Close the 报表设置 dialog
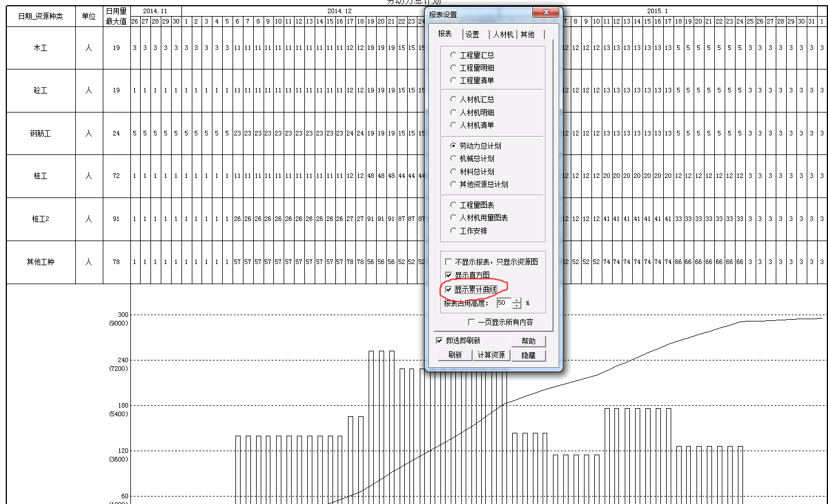Image resolution: width=828 pixels, height=504 pixels. click(546, 12)
